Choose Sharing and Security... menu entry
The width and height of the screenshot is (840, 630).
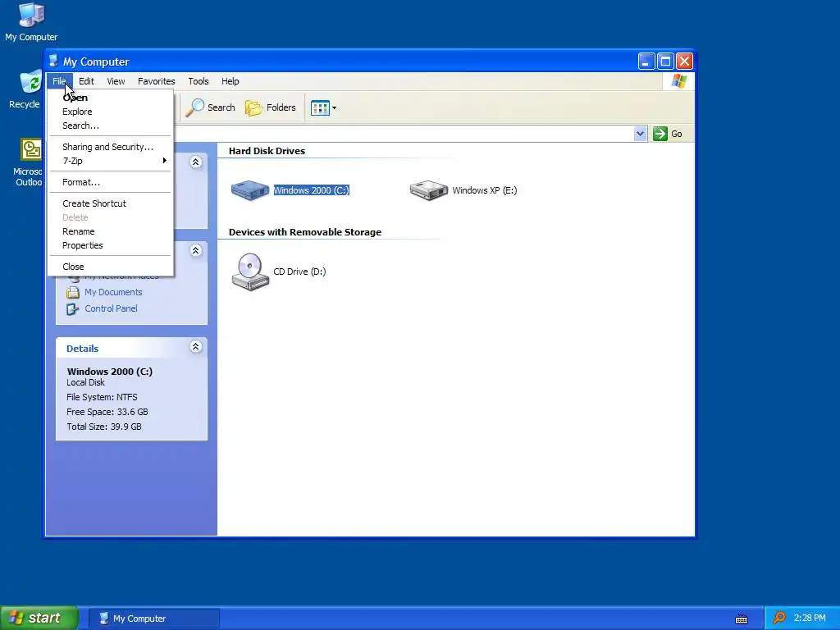coord(111,147)
